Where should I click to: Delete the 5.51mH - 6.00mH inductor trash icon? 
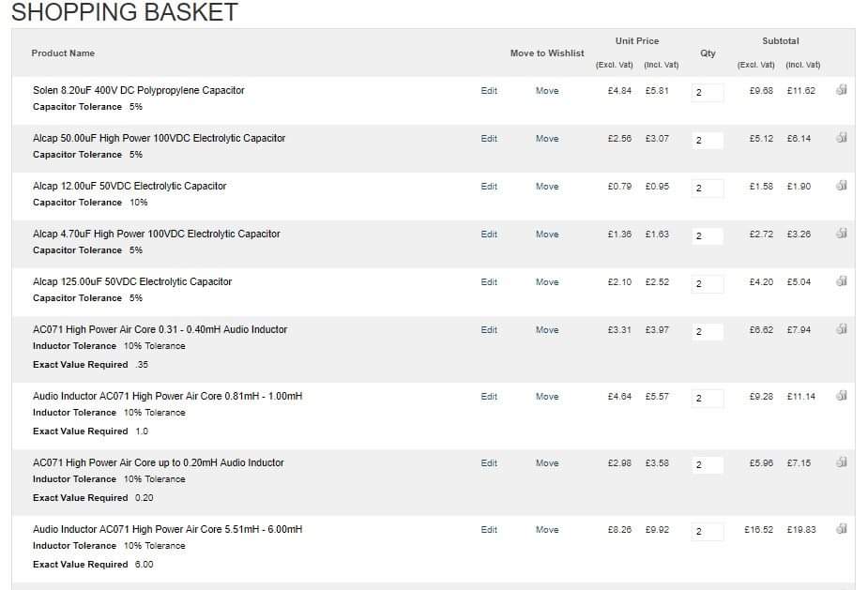point(842,529)
